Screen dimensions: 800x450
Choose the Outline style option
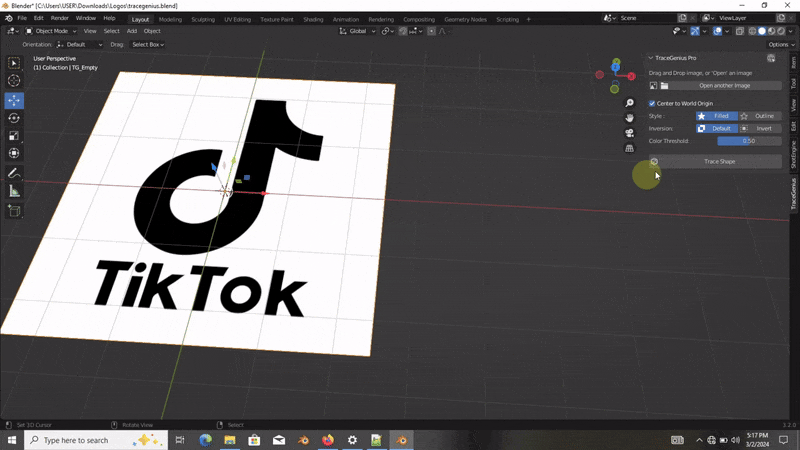(x=760, y=116)
